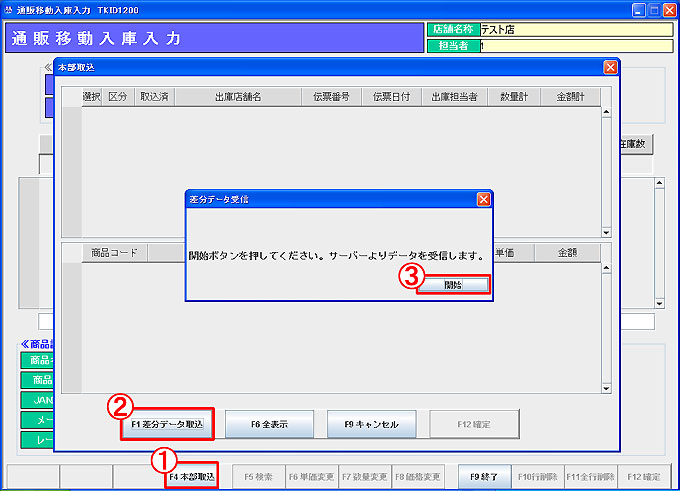Select the 伝票番号 column header

point(331,97)
